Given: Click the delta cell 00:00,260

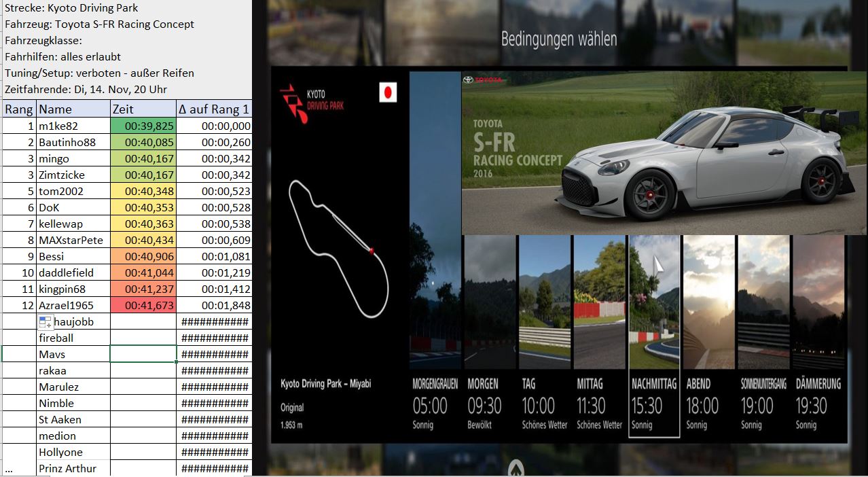Looking at the screenshot, I should 214,142.
